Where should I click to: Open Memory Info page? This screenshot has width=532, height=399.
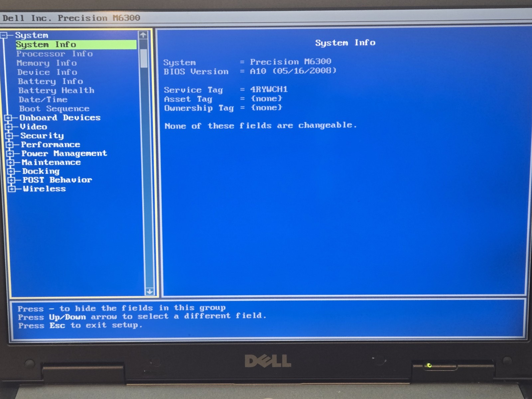pos(47,63)
